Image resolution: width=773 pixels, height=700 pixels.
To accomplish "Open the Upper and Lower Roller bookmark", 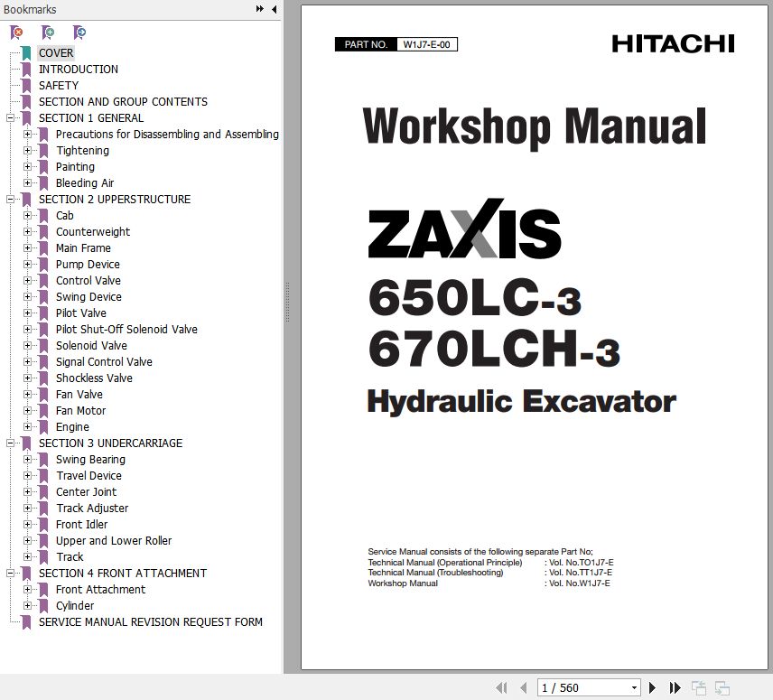I will pyautogui.click(x=114, y=541).
